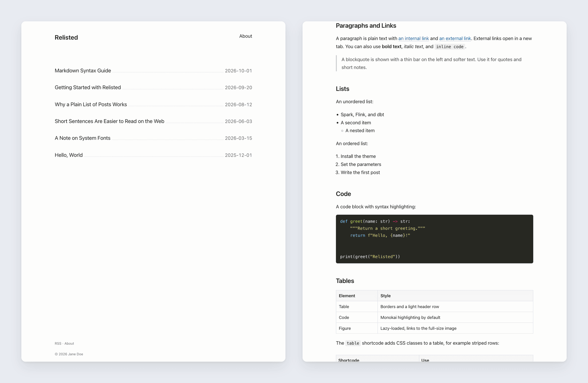
Task: Click 'Monokai highlighting by default' table cell
Action: click(x=455, y=318)
